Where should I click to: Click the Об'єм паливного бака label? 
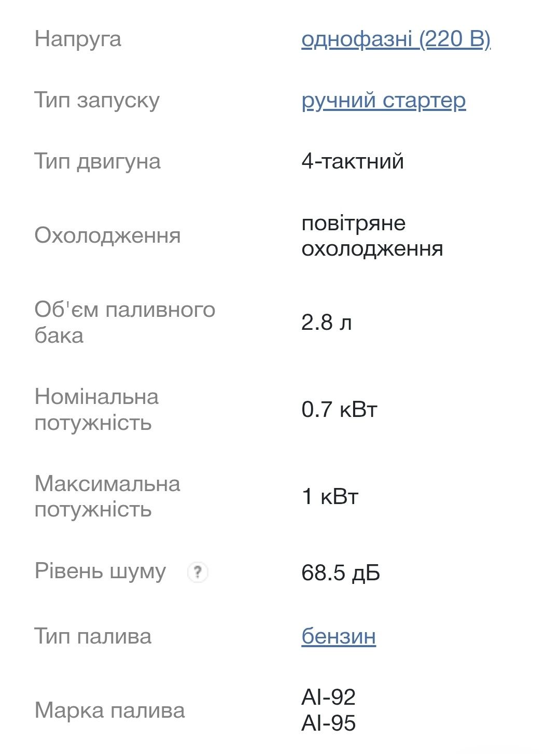pos(124,323)
